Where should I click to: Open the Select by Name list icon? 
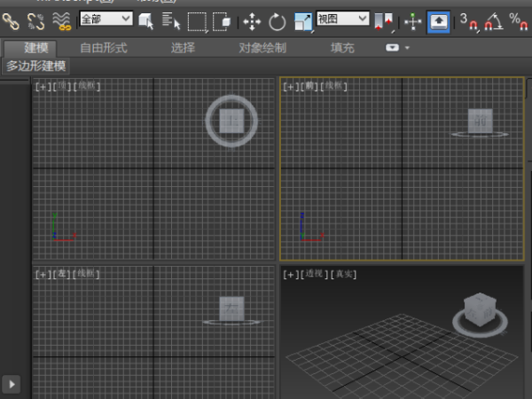[x=171, y=20]
